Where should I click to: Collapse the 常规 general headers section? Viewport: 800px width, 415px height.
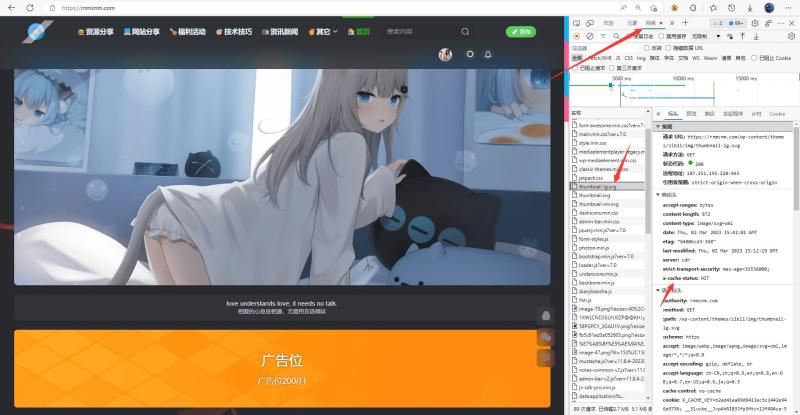click(658, 126)
